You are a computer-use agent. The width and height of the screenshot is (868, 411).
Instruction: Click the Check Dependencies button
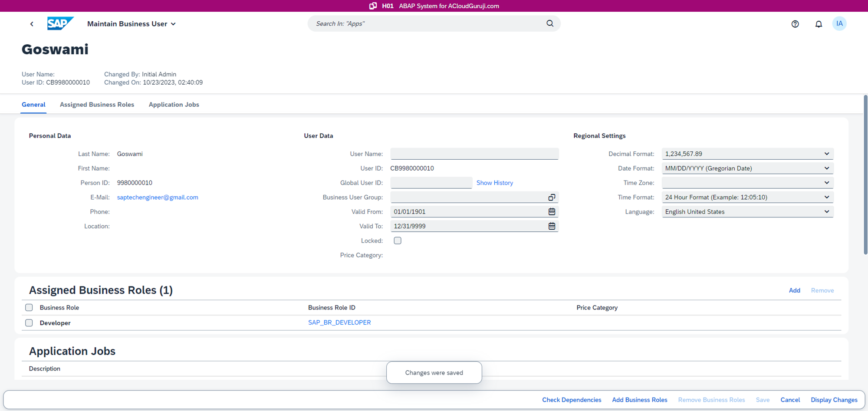[571, 400]
